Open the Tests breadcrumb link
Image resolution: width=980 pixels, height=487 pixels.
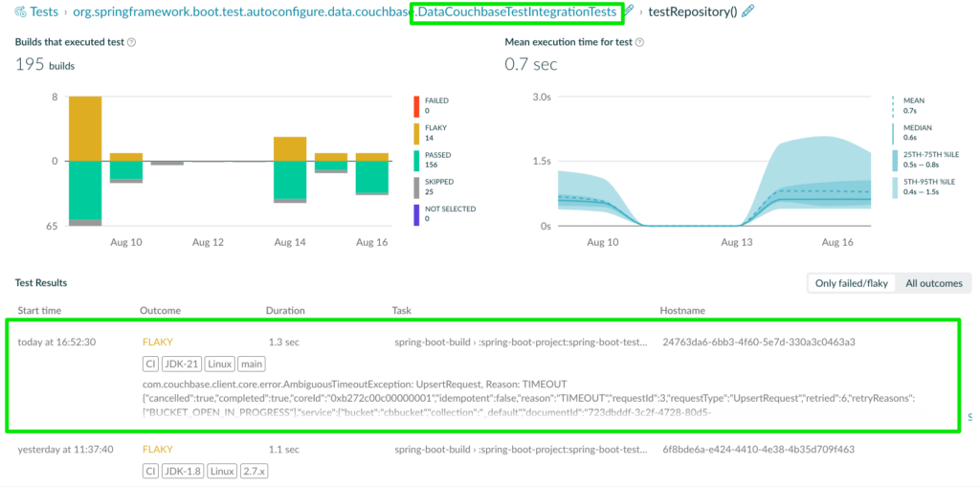point(44,11)
